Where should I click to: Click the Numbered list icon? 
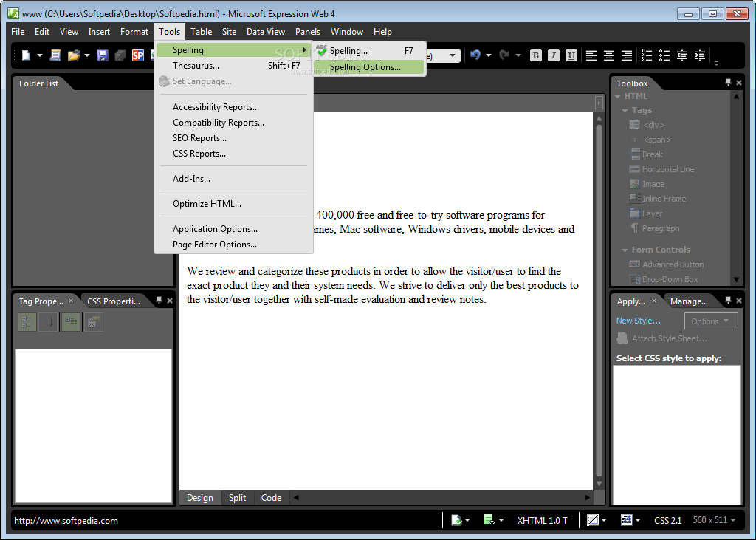tap(647, 55)
